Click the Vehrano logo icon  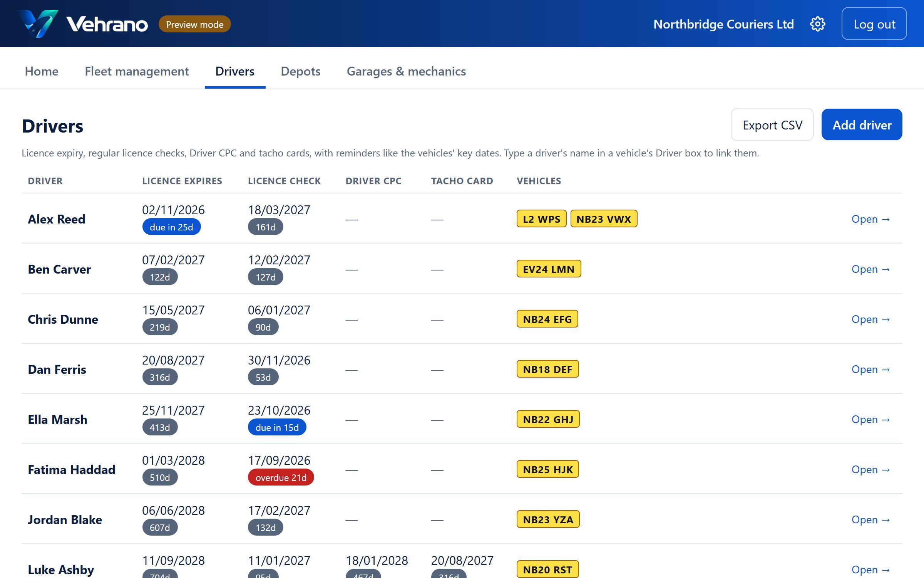click(x=38, y=24)
